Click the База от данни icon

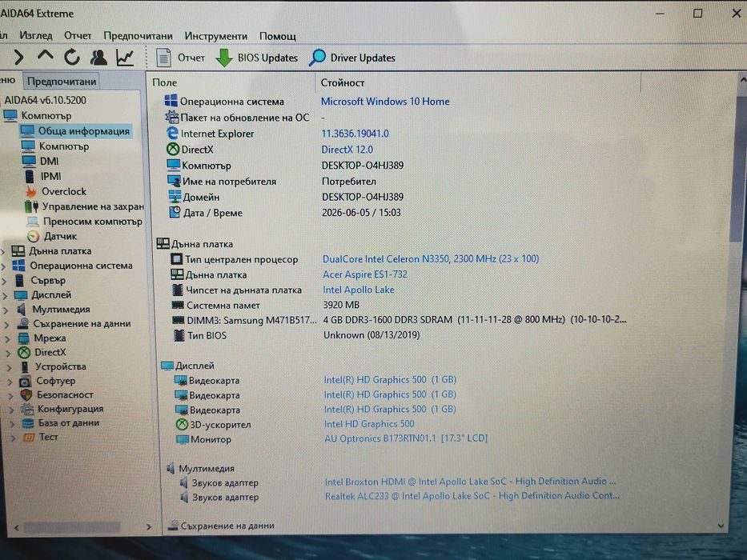pyautogui.click(x=28, y=423)
